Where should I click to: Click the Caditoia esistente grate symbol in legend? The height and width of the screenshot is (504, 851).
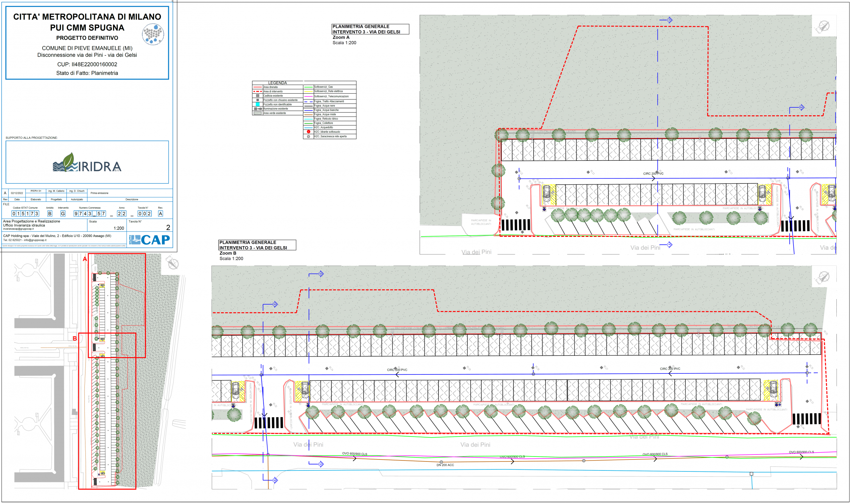[x=258, y=96]
